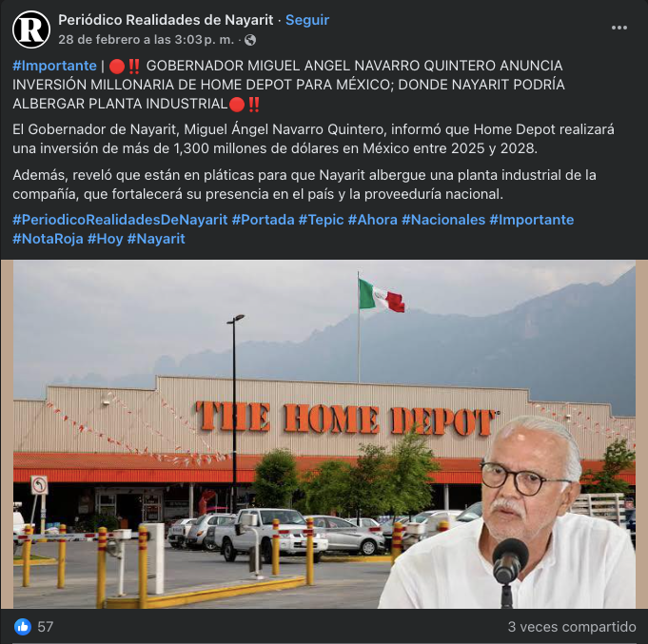Image resolution: width=648 pixels, height=644 pixels.
Task: Open the #Nacionales hashtag
Action: [443, 220]
